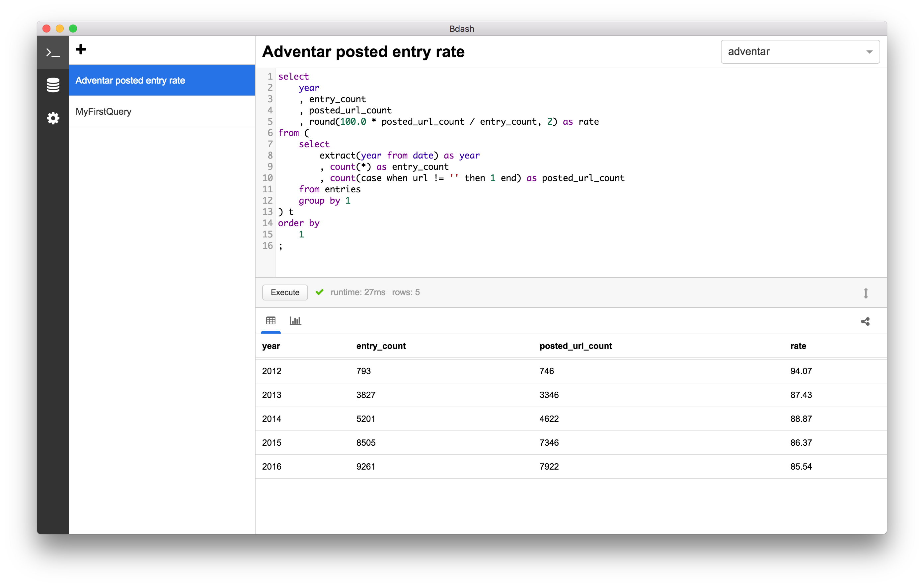Image resolution: width=924 pixels, height=587 pixels.
Task: Click the add new query plus icon
Action: (x=80, y=48)
